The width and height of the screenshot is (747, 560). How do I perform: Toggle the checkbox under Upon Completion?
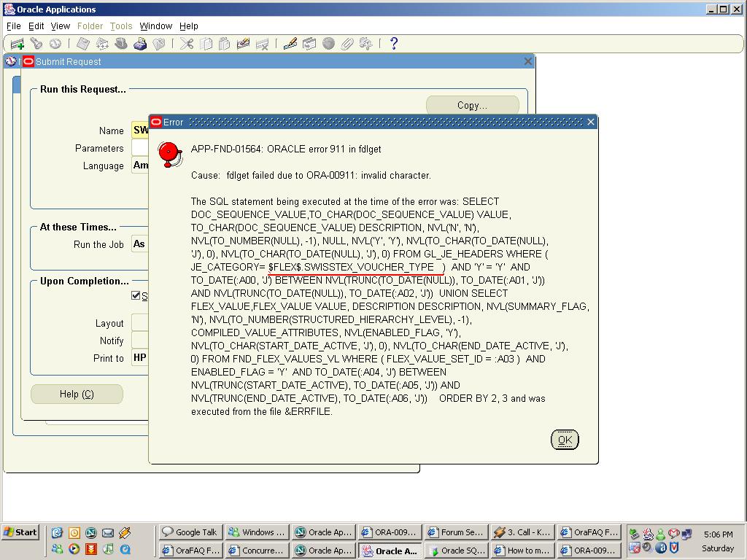(136, 296)
